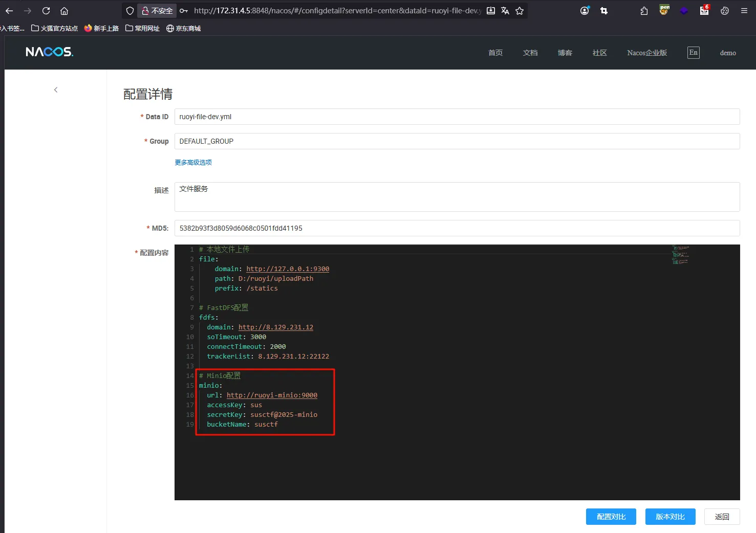This screenshot has width=756, height=533.
Task: Click the browser home icon
Action: pos(64,11)
